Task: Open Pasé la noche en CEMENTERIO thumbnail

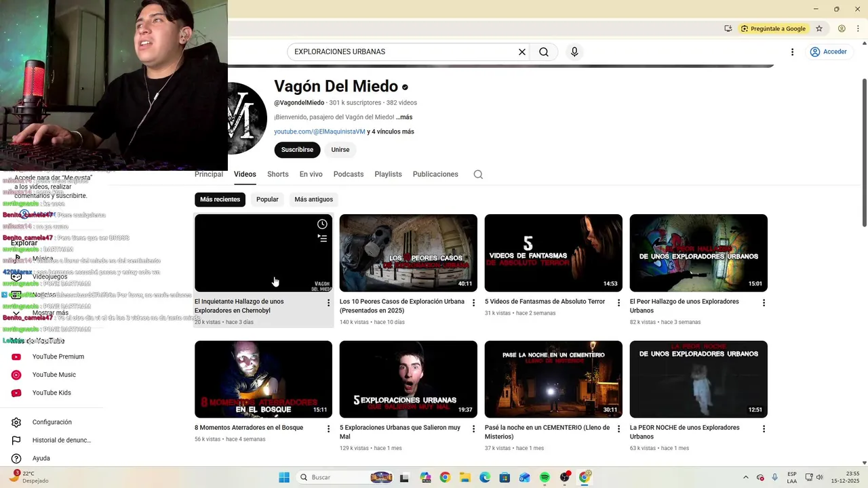Action: click(553, 379)
